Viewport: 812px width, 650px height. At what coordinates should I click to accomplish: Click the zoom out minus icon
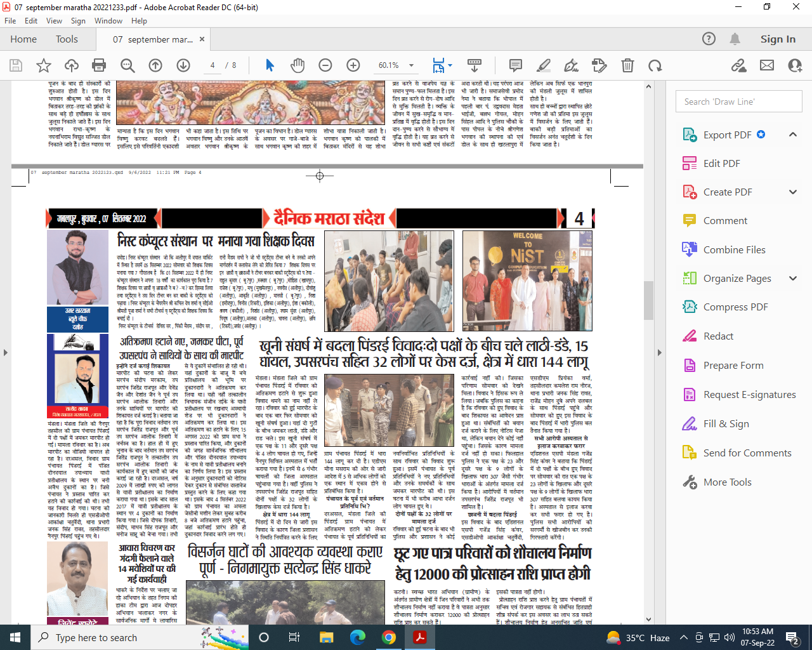325,65
